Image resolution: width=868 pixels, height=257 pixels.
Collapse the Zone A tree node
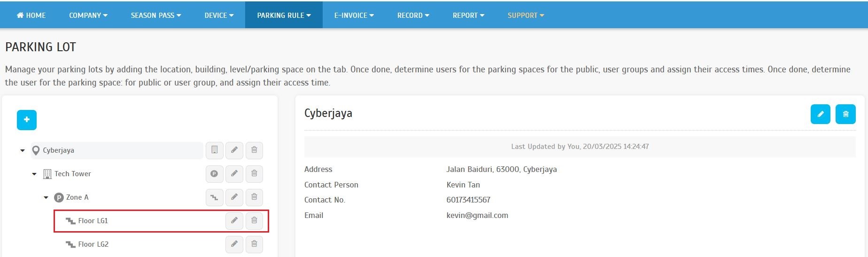click(46, 198)
